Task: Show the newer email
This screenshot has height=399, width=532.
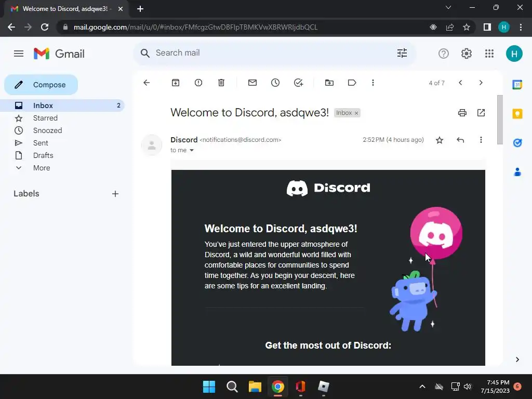Action: pos(460,83)
